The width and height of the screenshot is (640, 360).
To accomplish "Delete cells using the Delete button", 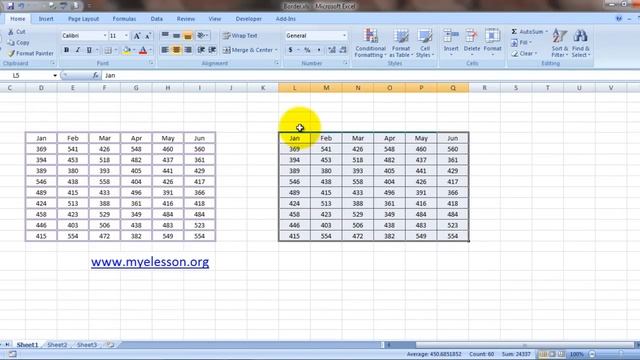I will tap(472, 42).
